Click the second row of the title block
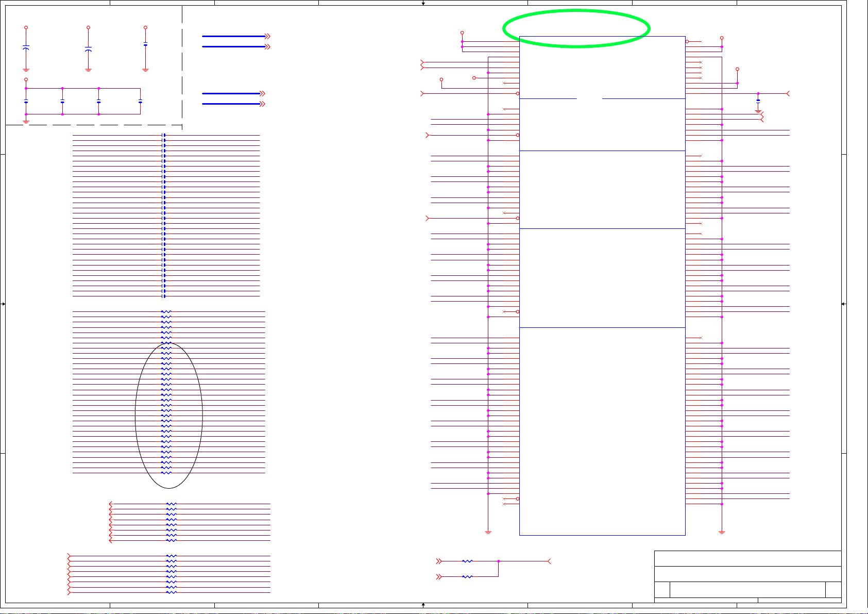The height and width of the screenshot is (614, 868). point(747,574)
